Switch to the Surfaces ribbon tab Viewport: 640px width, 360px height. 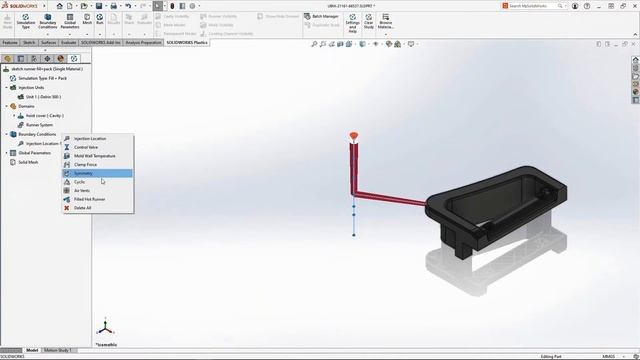click(49, 42)
